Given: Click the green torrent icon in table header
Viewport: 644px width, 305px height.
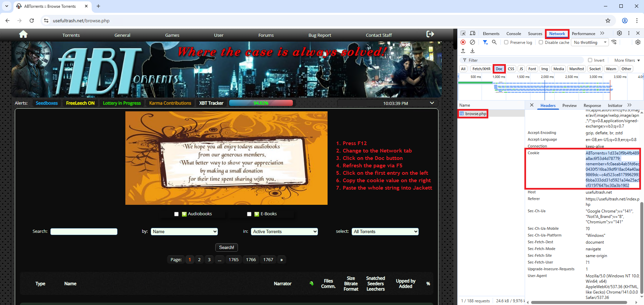Looking at the screenshot, I should pos(311,283).
